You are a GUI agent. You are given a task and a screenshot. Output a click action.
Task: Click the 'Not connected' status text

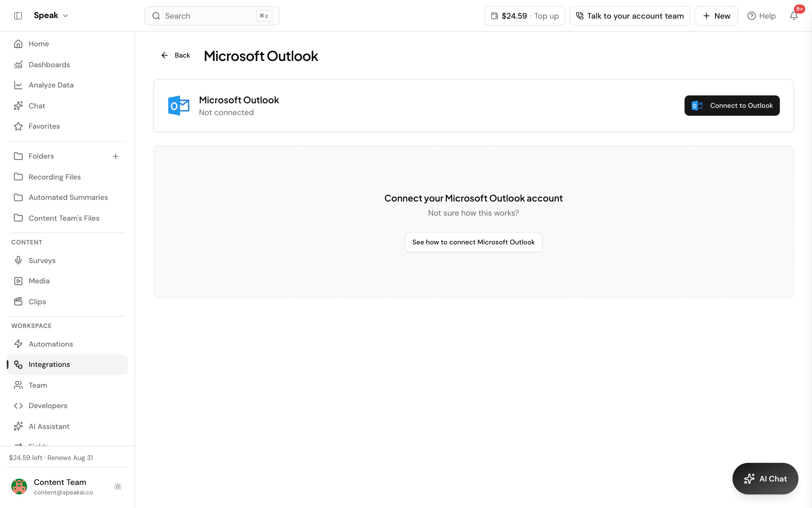pos(226,113)
